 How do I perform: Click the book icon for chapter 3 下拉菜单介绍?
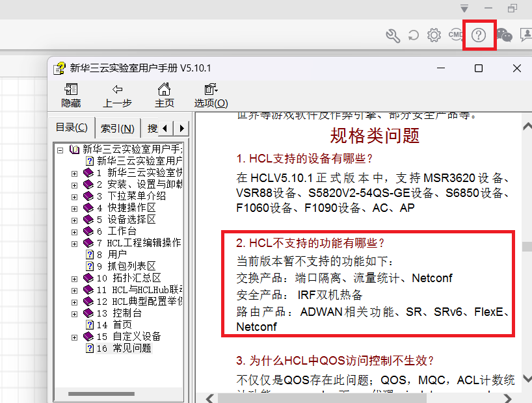88,196
